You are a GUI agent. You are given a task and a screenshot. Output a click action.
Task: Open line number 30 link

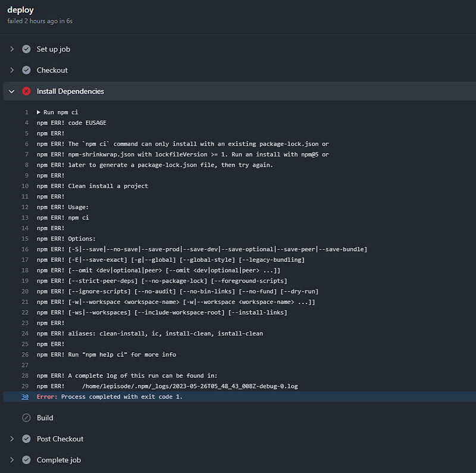coord(25,397)
